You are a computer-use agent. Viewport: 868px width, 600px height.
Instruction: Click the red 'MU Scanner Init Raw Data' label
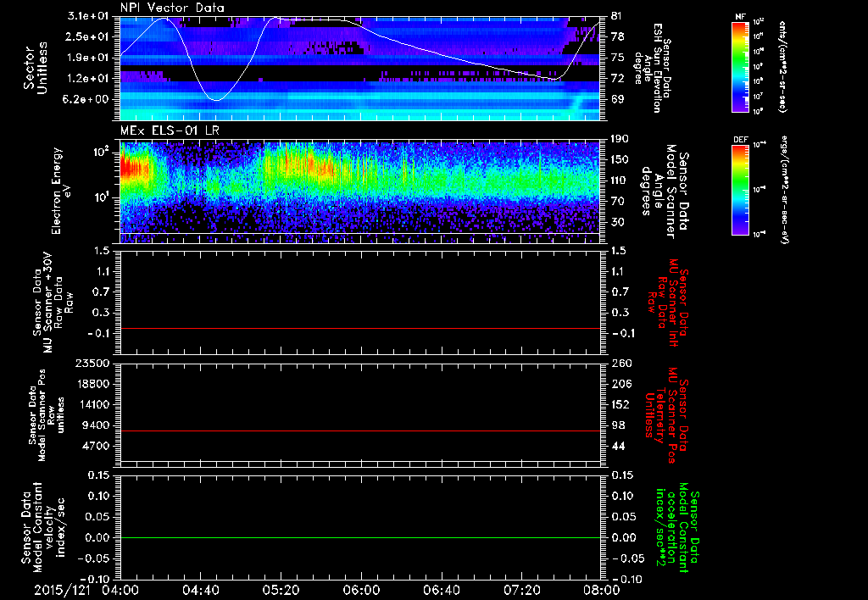tap(668, 303)
